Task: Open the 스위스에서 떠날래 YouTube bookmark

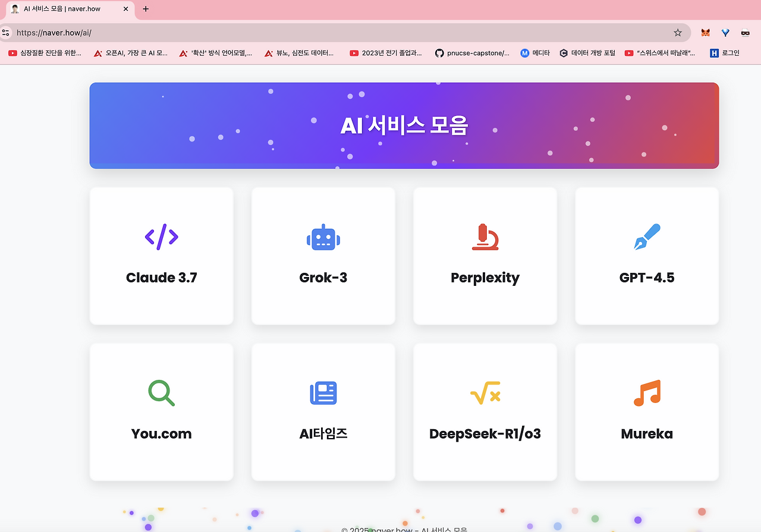Action: point(660,53)
